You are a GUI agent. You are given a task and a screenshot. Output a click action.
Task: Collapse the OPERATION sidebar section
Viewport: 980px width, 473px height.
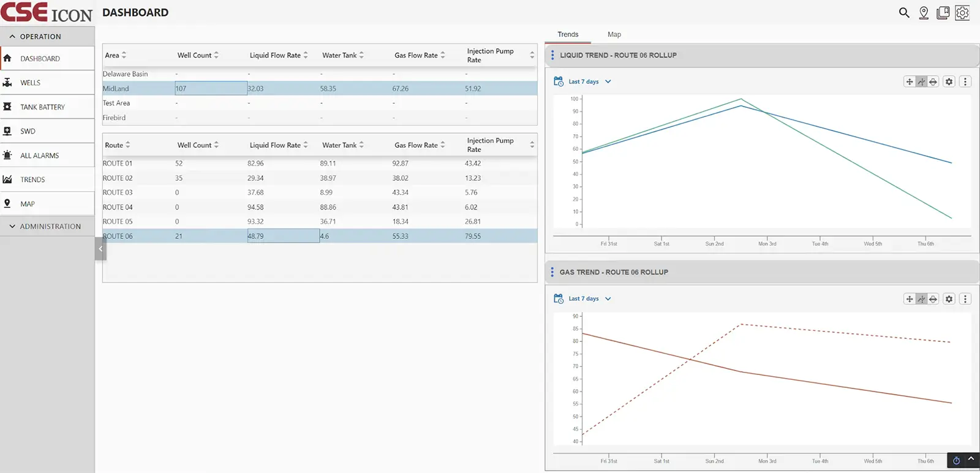click(x=12, y=37)
